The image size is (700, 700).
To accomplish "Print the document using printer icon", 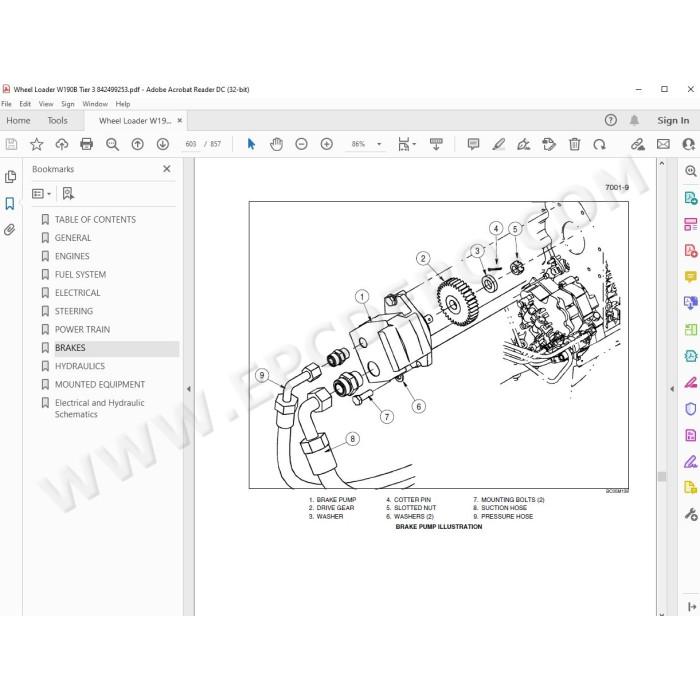I will [87, 144].
